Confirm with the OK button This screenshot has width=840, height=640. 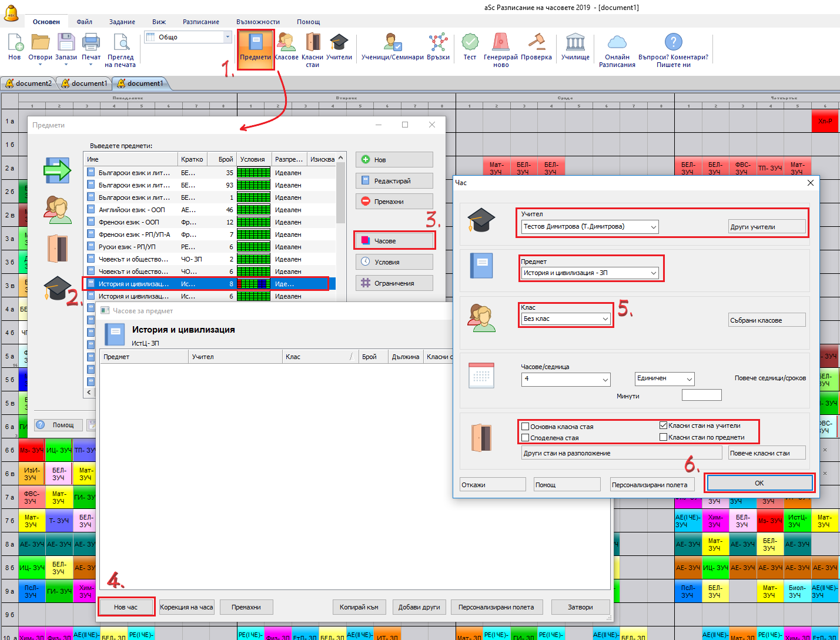(759, 483)
